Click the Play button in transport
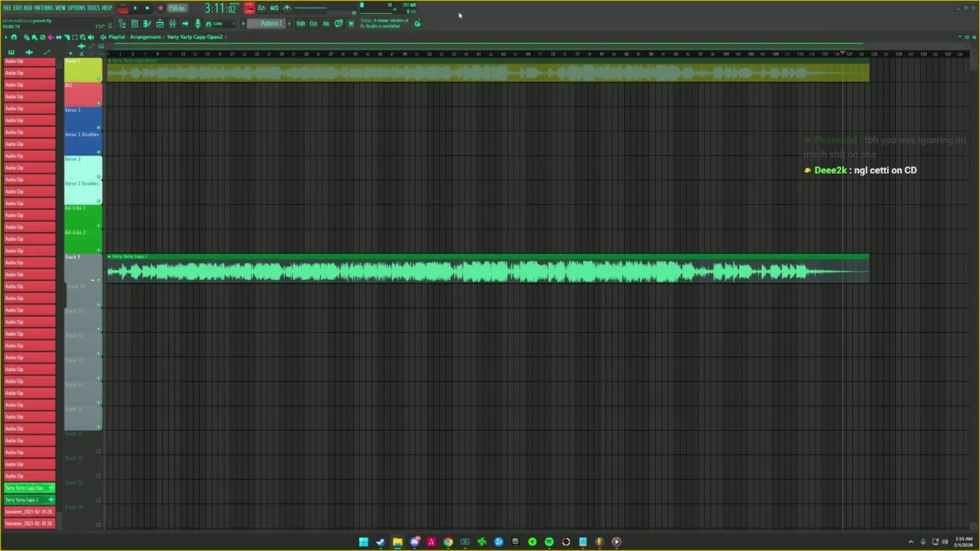Viewport: 980px width, 551px height. click(x=135, y=8)
